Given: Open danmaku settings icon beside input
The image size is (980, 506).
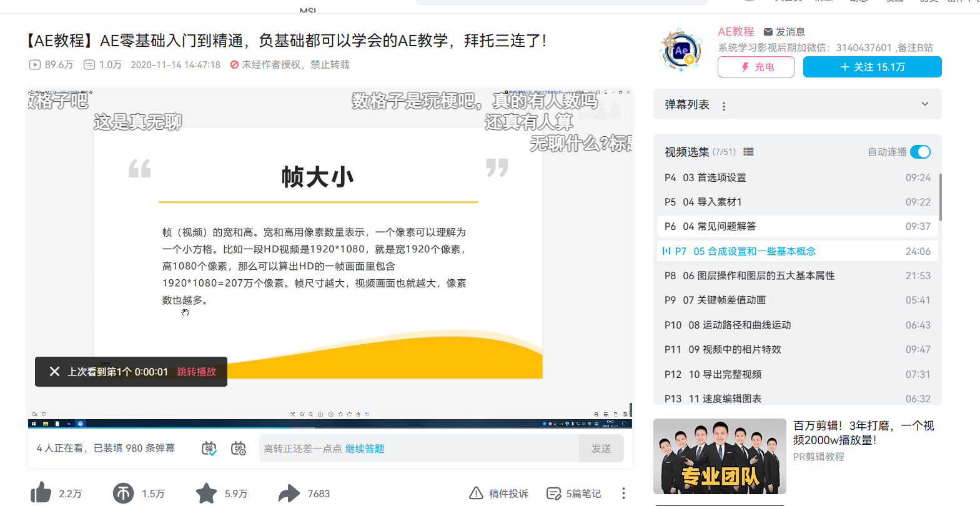Looking at the screenshot, I should coord(239,449).
